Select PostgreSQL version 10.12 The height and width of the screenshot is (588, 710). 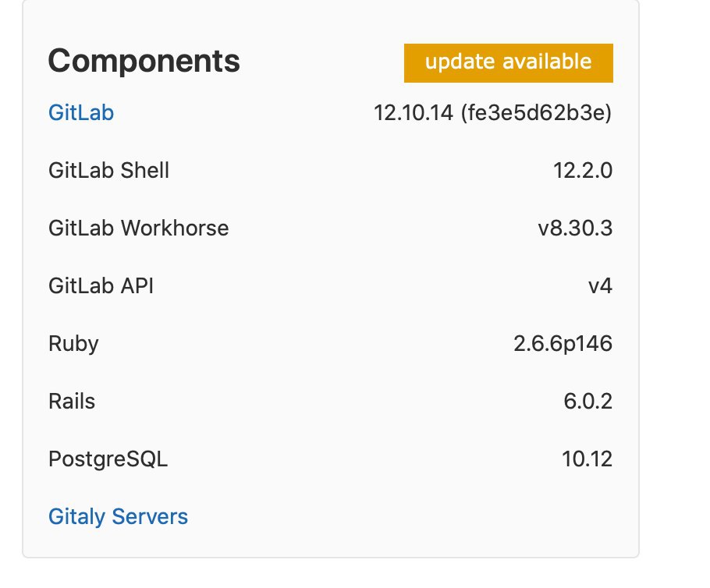[588, 459]
